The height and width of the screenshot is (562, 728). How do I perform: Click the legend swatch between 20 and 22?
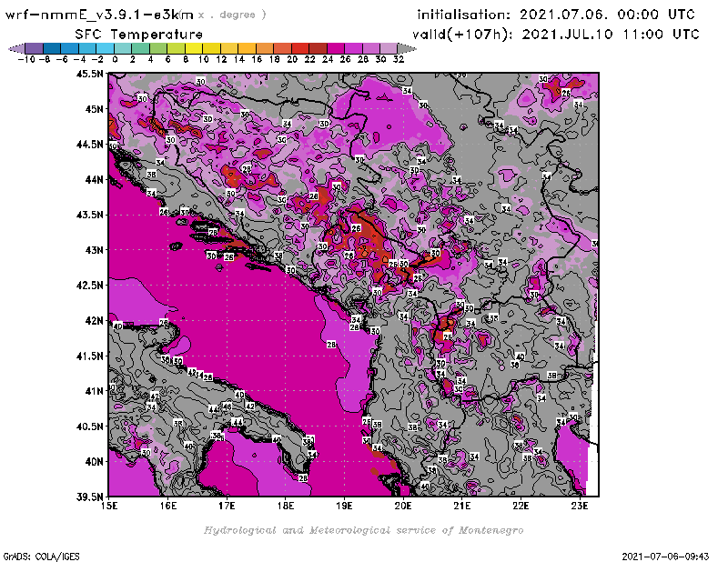[x=300, y=48]
